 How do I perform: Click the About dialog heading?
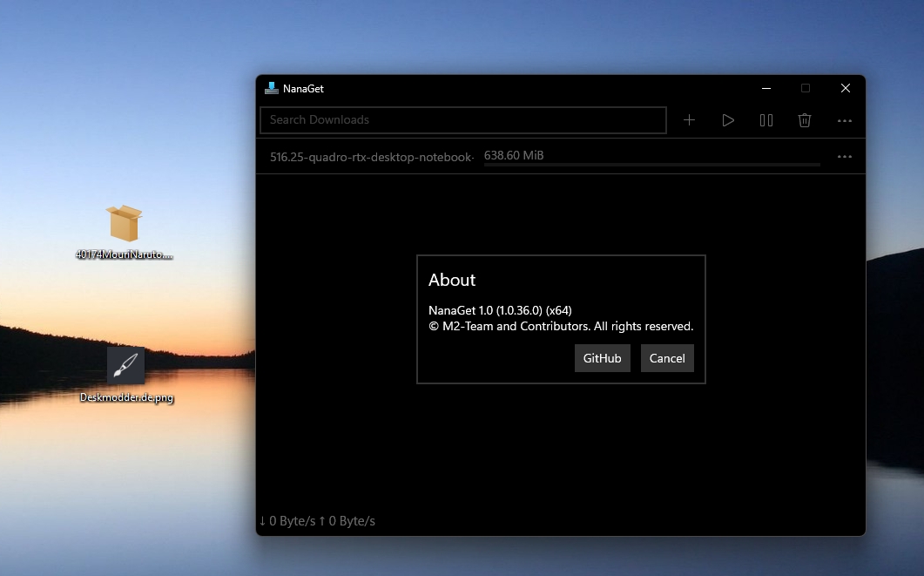[452, 280]
